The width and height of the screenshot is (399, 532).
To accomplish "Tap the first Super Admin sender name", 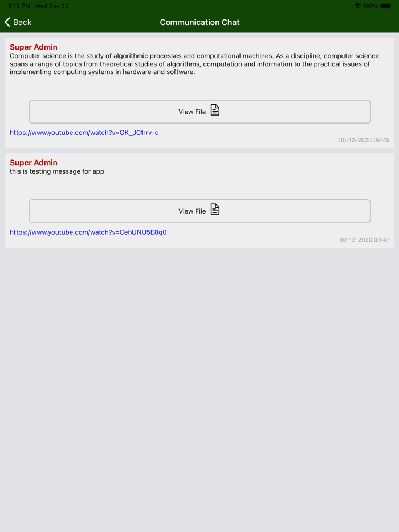I will pos(34,47).
